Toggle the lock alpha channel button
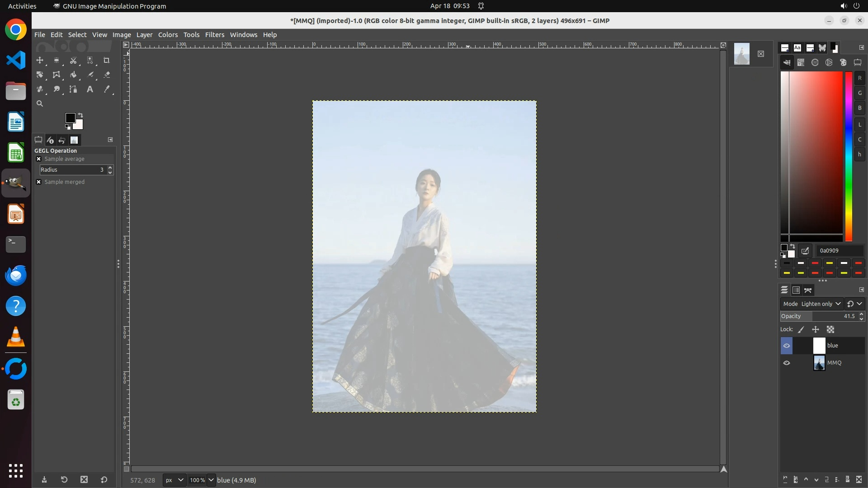 [830, 329]
